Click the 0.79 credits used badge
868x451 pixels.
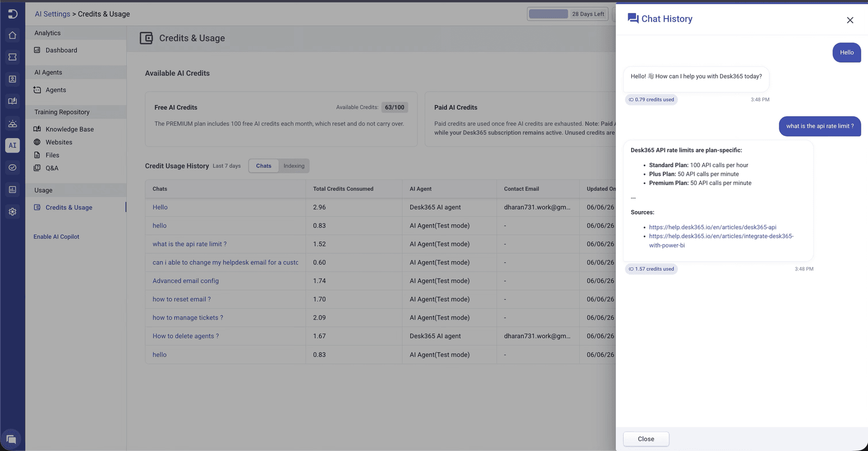pos(652,100)
